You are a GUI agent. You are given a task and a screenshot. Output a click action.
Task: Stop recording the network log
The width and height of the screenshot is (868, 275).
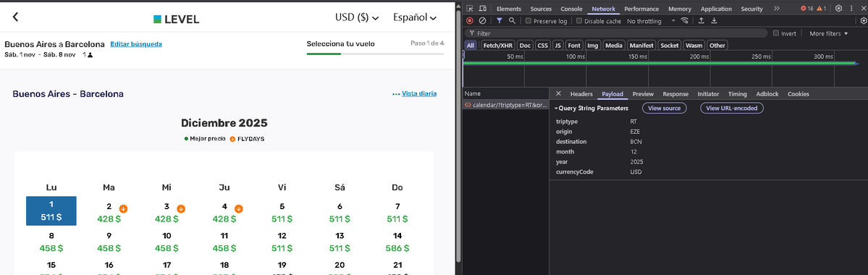[469, 20]
